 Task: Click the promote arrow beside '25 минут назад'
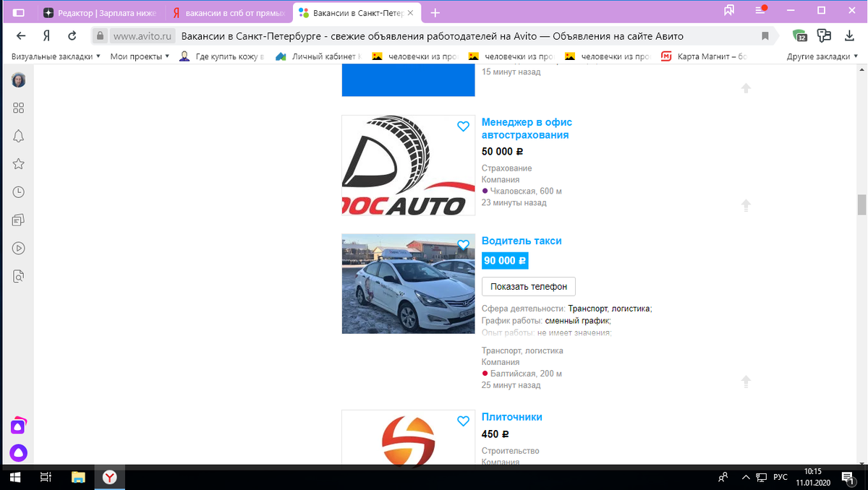[746, 381]
